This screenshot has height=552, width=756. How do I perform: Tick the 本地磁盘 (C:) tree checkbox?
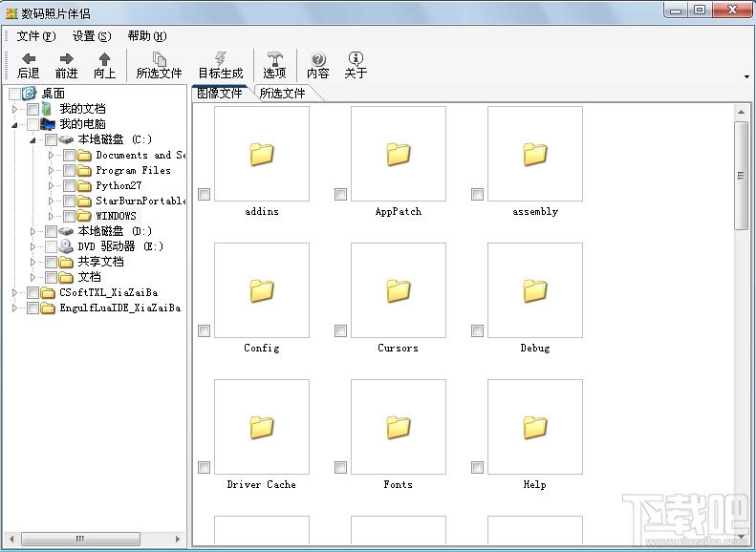tap(51, 139)
